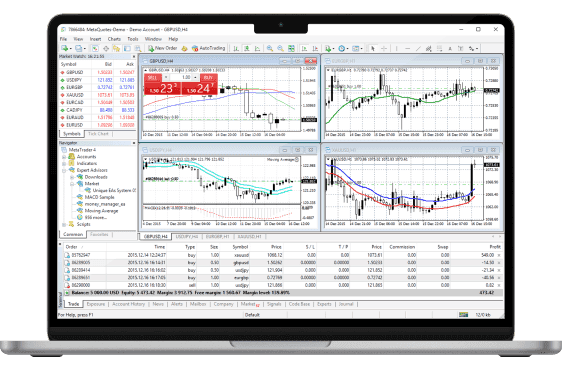Collapse the Market folder in Navigator

tap(72, 184)
